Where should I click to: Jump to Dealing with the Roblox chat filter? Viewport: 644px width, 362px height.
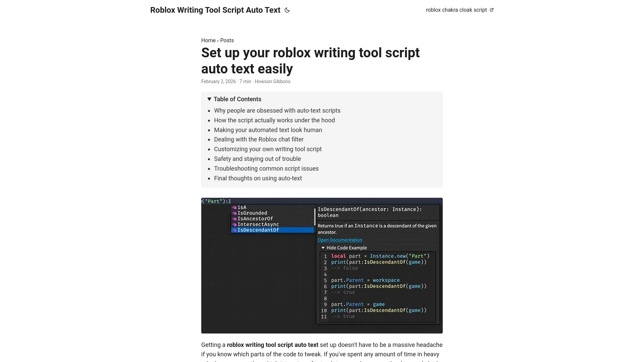click(259, 139)
